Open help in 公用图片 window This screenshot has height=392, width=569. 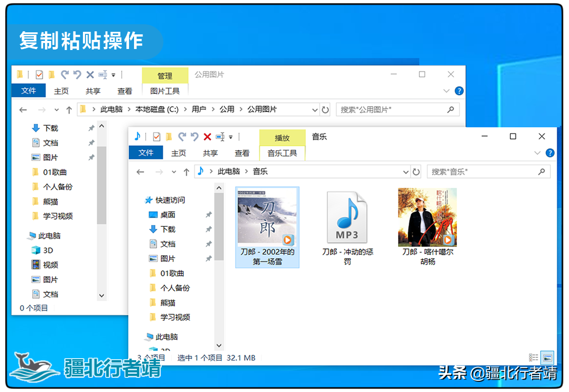point(459,91)
